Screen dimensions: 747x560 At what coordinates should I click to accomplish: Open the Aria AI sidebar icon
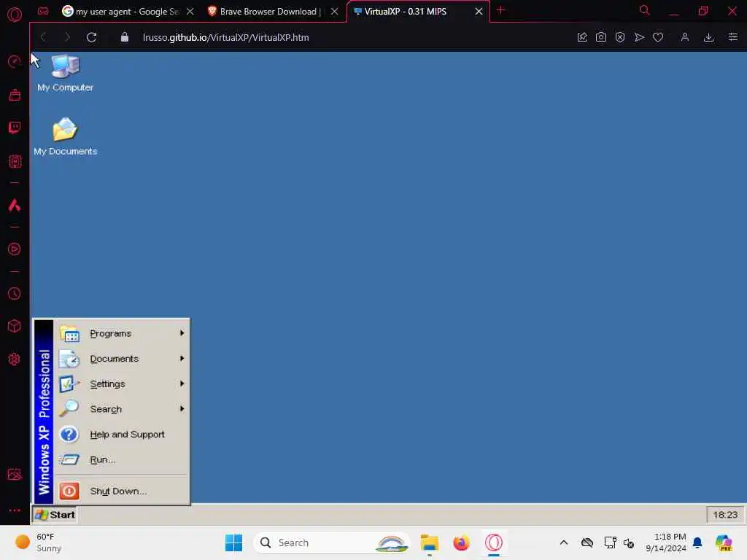coord(15,205)
